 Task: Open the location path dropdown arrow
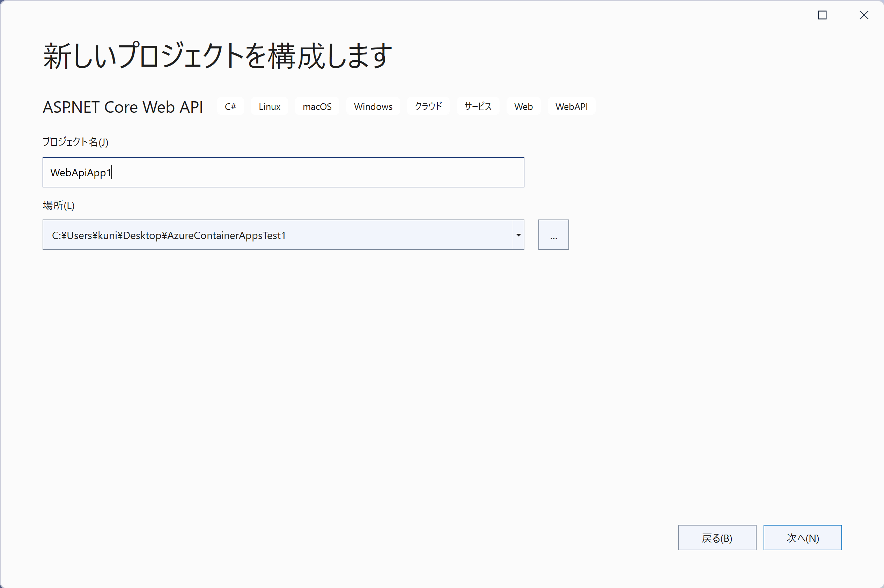(x=518, y=235)
